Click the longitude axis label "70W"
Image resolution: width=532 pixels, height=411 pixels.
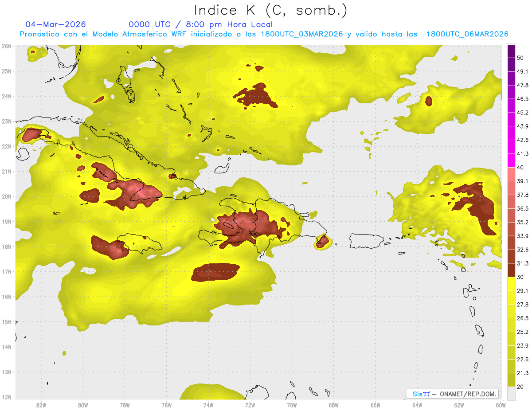[x=292, y=405]
